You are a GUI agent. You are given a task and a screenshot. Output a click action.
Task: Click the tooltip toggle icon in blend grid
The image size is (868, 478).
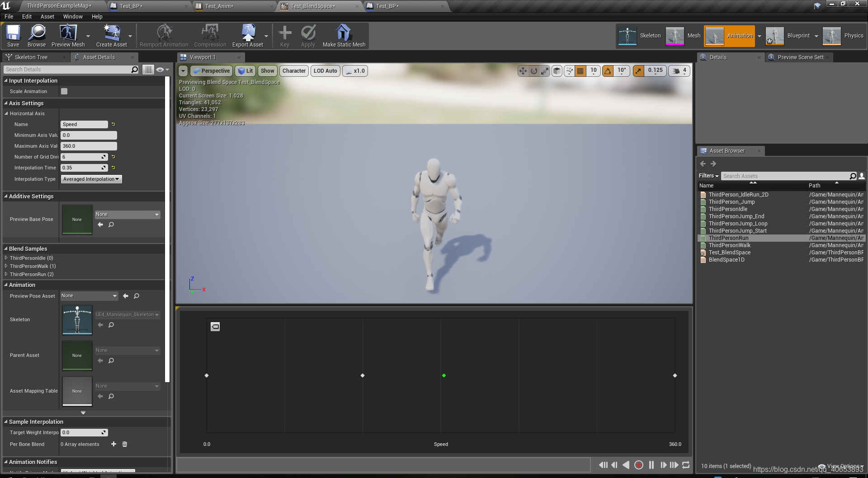pos(215,327)
